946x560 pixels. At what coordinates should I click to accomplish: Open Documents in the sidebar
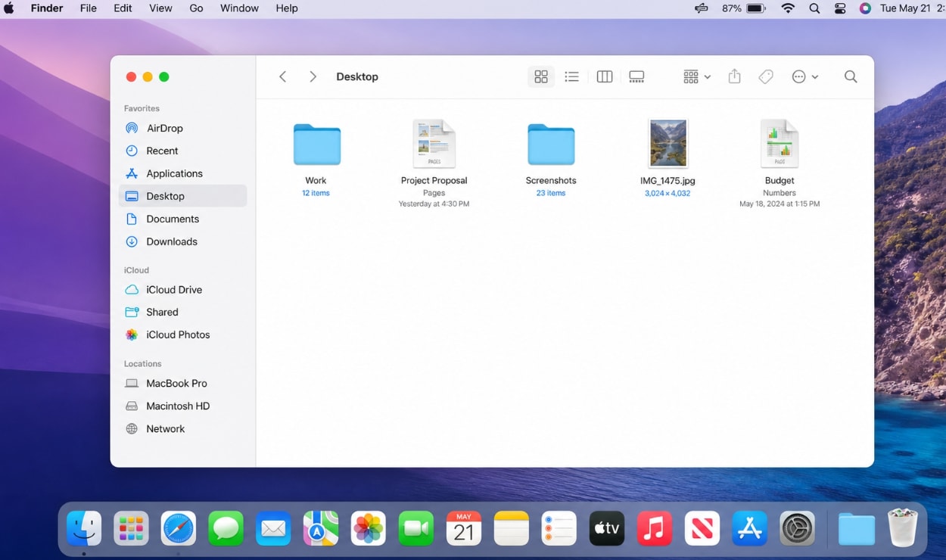(182, 219)
